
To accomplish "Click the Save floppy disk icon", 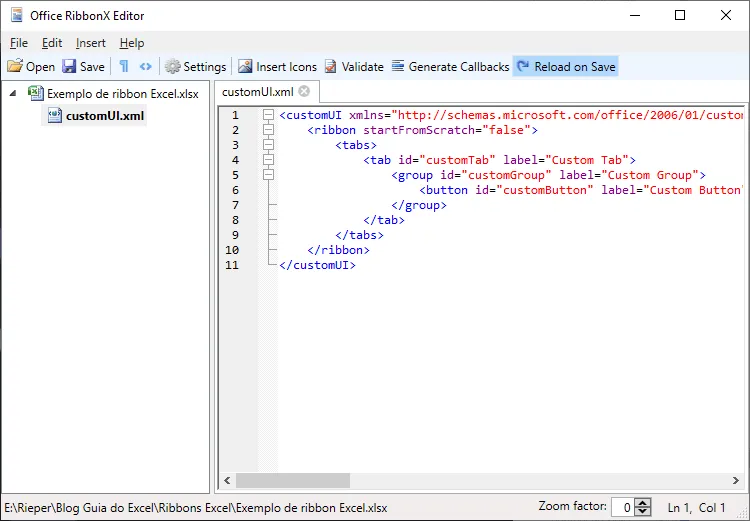I will (x=69, y=66).
